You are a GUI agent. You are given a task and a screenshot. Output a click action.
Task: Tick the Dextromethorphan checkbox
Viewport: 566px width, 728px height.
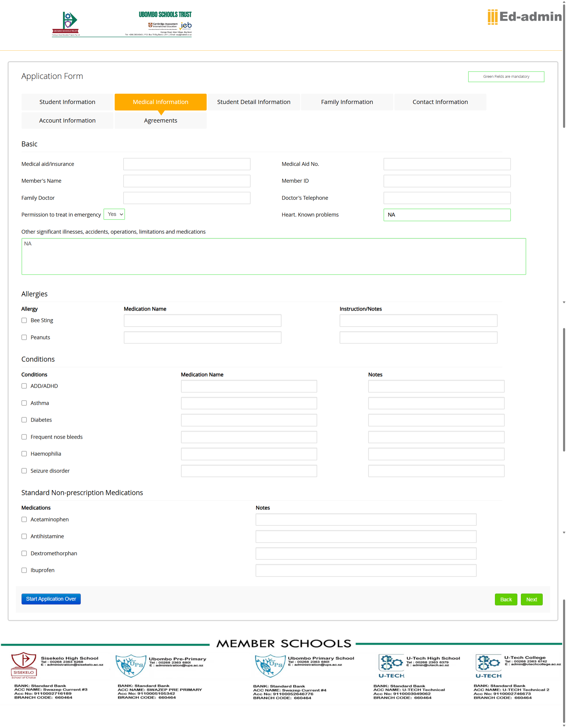point(24,553)
